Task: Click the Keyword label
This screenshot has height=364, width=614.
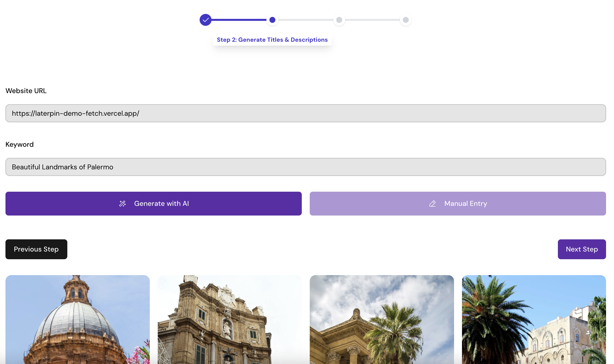Action: pyautogui.click(x=20, y=145)
